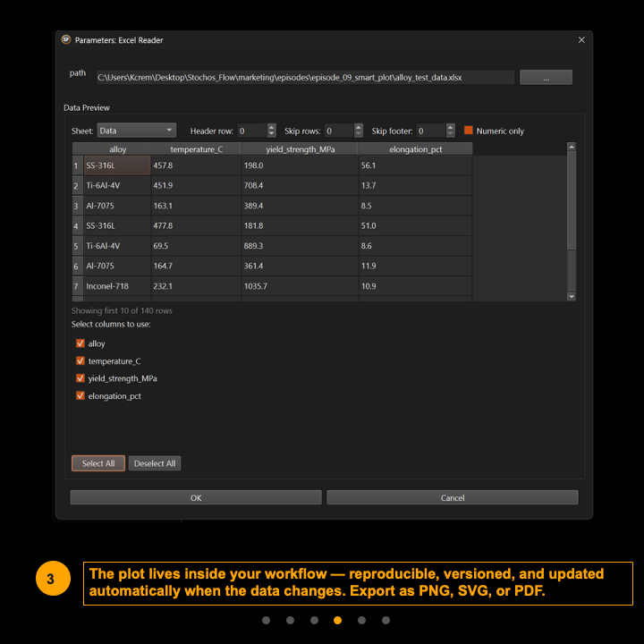644x644 pixels.
Task: Disable the yield_strength_MPa column checkbox
Action: (x=80, y=378)
